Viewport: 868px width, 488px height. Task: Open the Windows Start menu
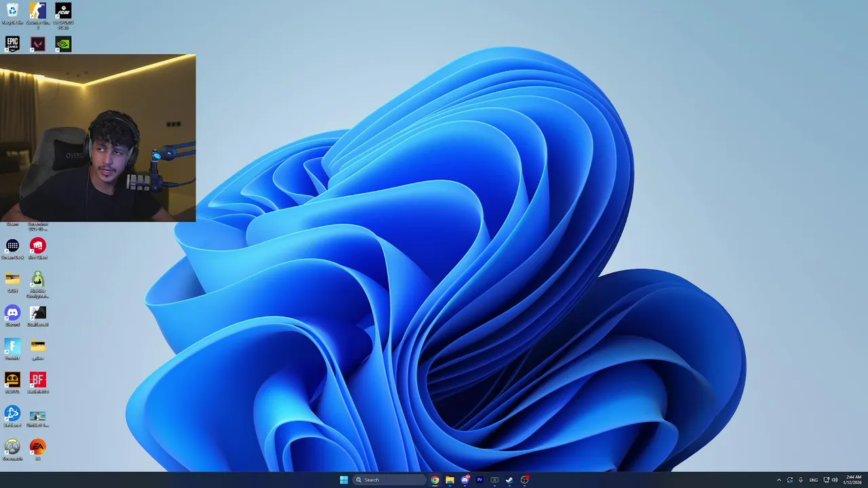click(344, 480)
